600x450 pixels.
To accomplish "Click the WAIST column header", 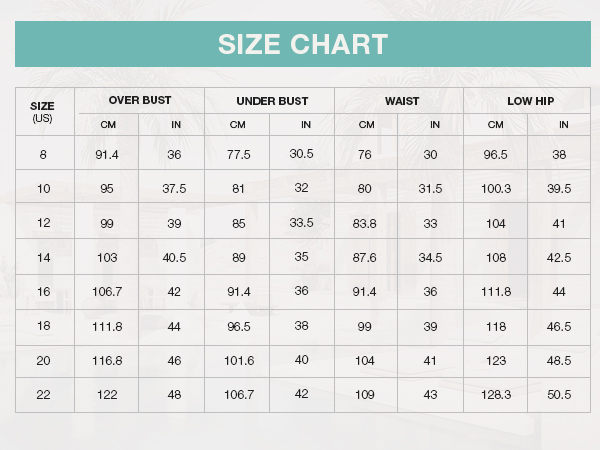I will [402, 101].
